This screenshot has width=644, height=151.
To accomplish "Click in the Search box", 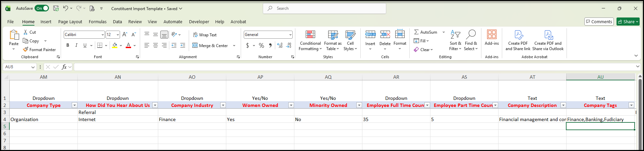I will click(x=325, y=8).
